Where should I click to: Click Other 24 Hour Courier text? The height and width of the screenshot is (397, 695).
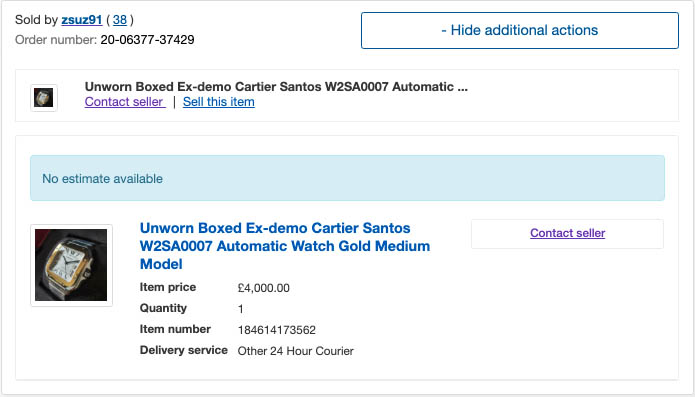(x=296, y=351)
